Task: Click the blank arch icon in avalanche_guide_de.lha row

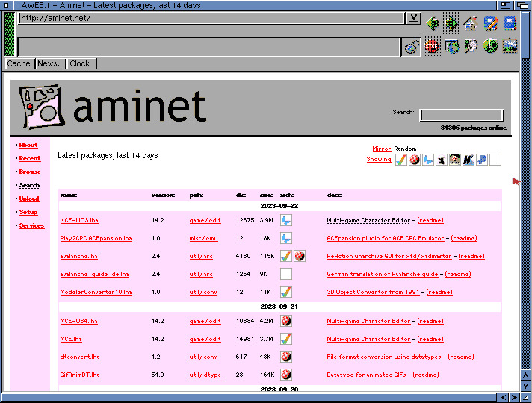Action: click(x=286, y=274)
